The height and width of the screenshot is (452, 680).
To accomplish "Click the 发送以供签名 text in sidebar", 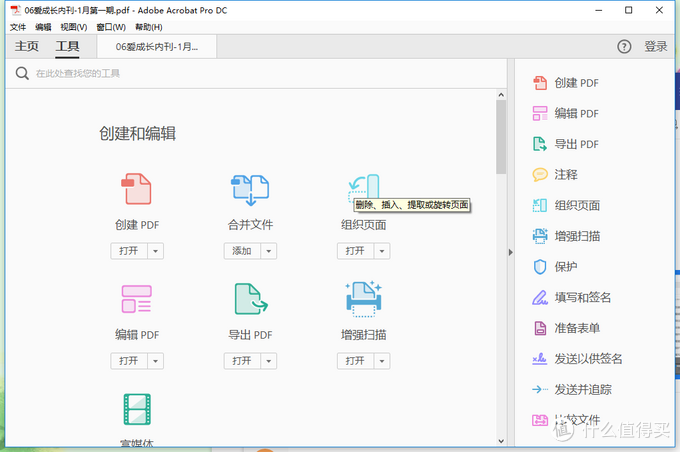I will click(588, 359).
